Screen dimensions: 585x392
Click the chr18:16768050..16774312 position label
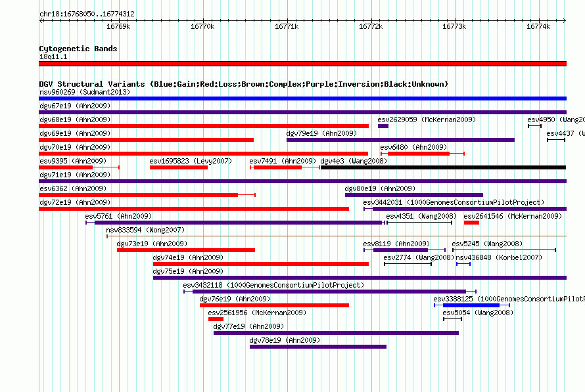point(87,14)
